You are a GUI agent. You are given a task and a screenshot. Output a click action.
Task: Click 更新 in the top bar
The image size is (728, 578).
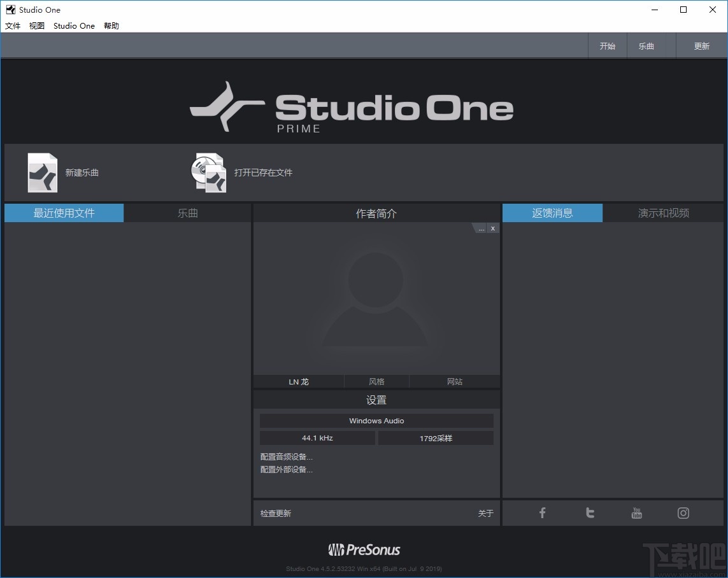tap(701, 46)
